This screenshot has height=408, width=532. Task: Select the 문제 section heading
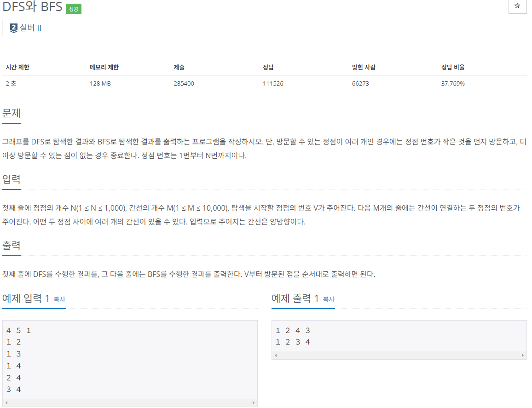point(11,112)
